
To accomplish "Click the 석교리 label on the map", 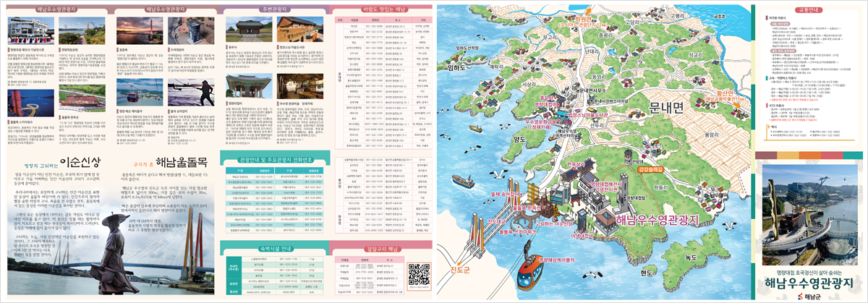I will (696, 54).
